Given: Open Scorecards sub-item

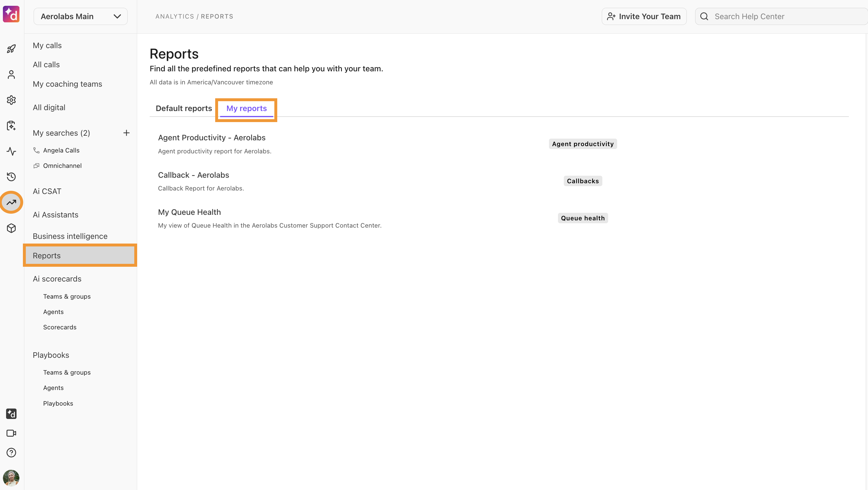Looking at the screenshot, I should point(60,327).
